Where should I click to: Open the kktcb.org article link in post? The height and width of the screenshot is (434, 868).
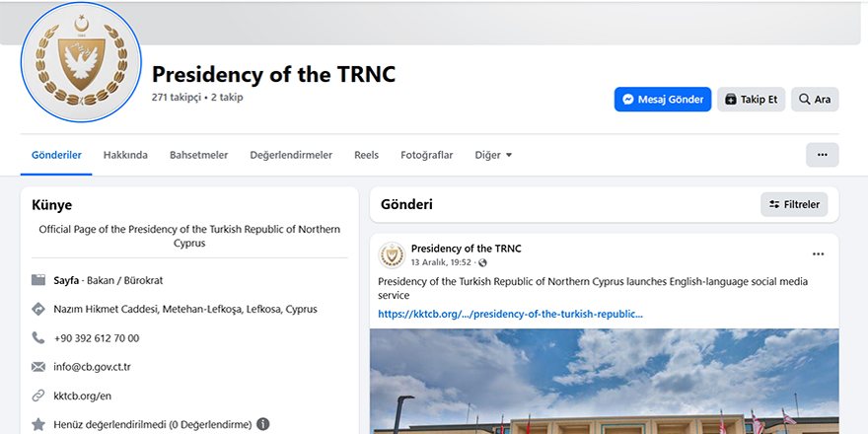[510, 314]
